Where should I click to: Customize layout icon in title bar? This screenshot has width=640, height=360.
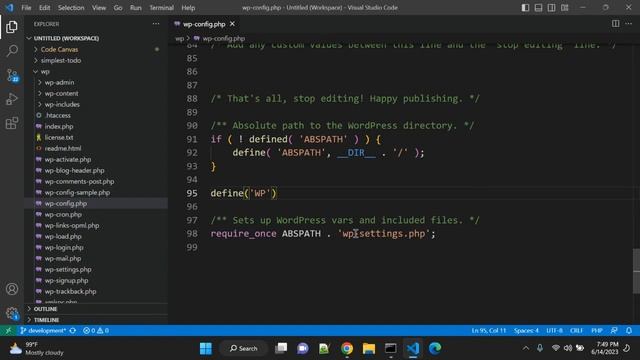564,7
